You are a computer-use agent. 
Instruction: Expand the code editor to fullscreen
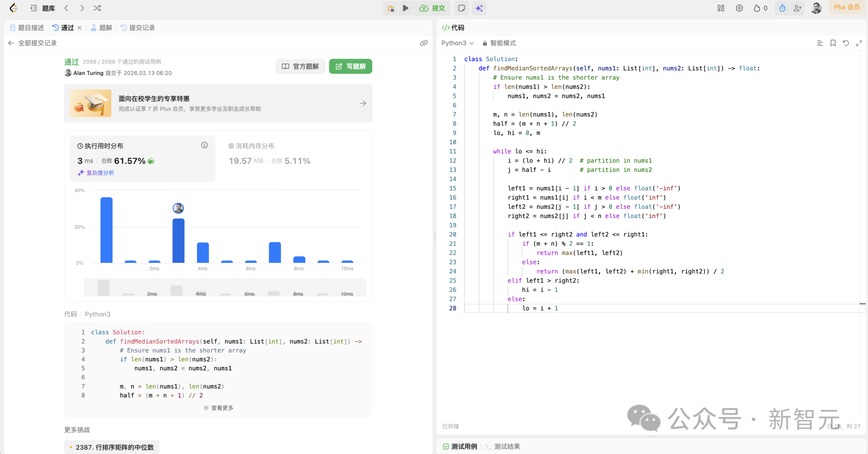(859, 43)
